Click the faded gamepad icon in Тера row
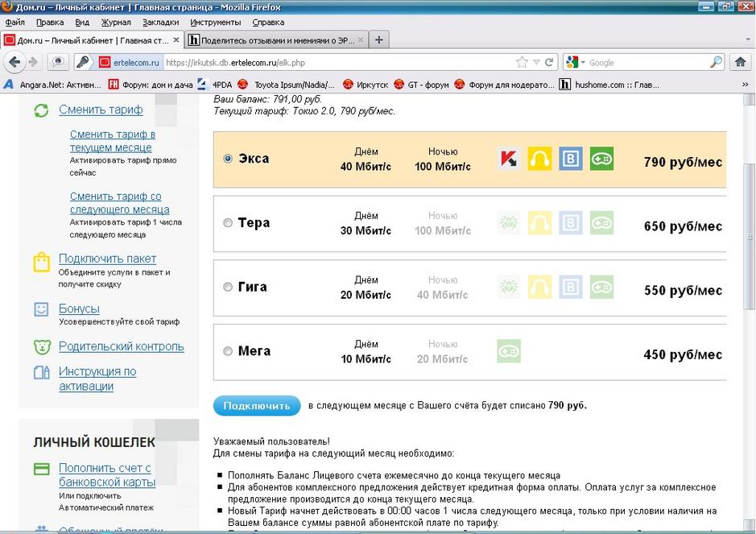Screen dimensions: 756x534 [x=601, y=223]
